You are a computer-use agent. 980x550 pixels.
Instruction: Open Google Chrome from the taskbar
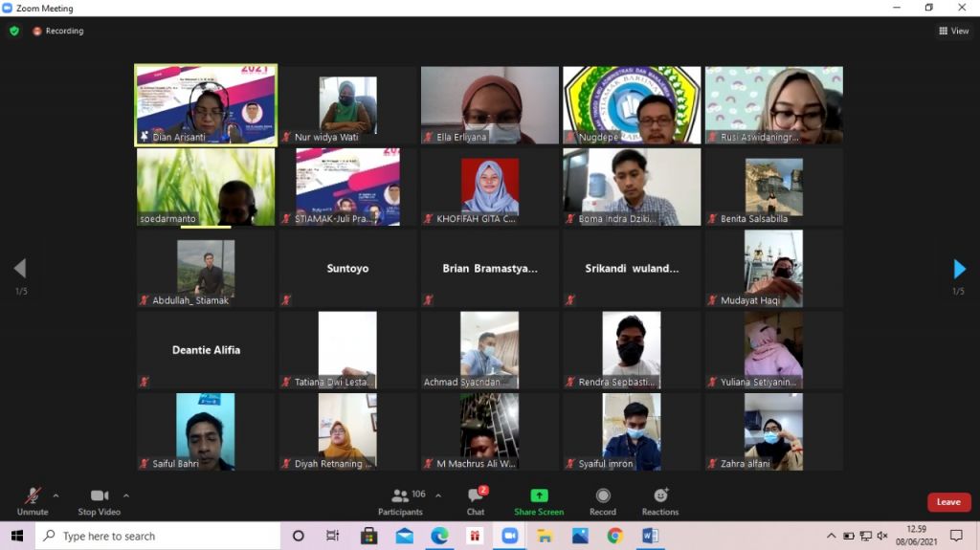click(x=615, y=536)
